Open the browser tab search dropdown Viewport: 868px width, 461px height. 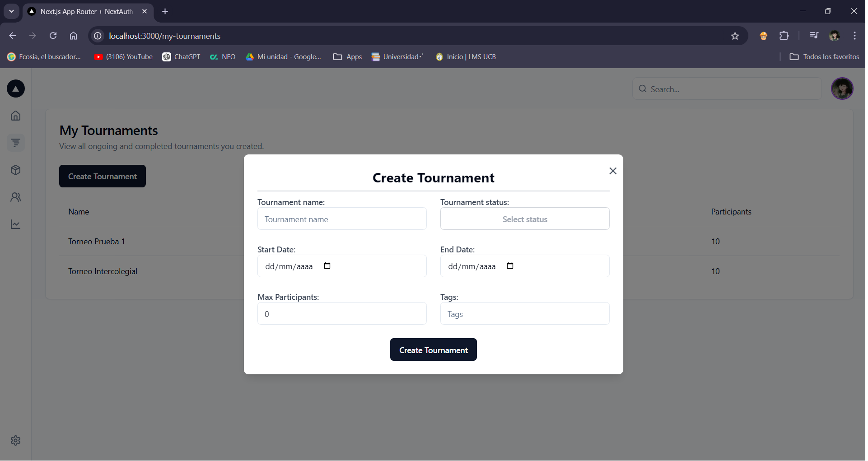tap(11, 11)
